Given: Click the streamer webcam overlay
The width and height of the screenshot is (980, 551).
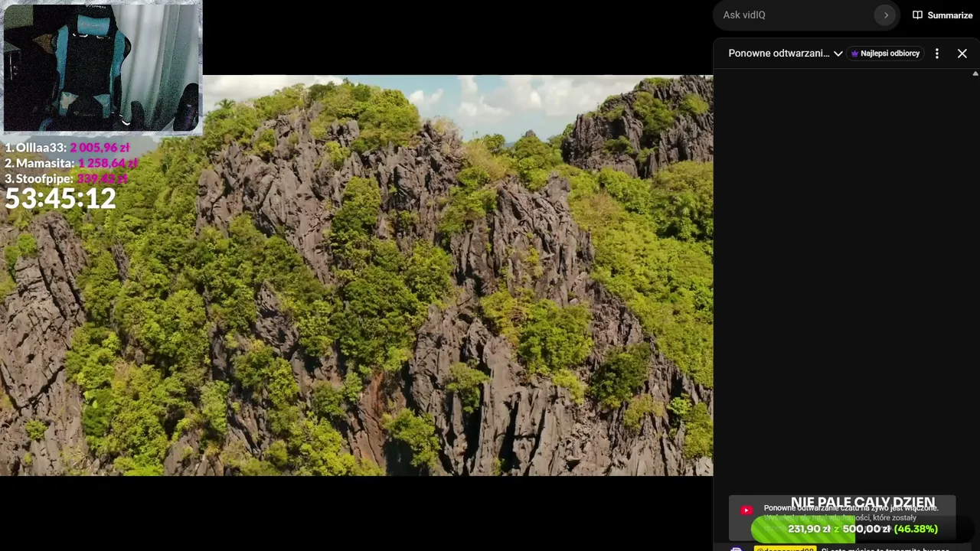Looking at the screenshot, I should tap(102, 68).
